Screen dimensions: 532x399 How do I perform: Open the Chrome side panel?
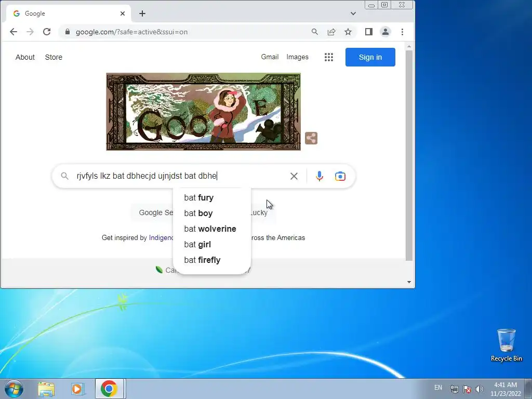pos(369,32)
